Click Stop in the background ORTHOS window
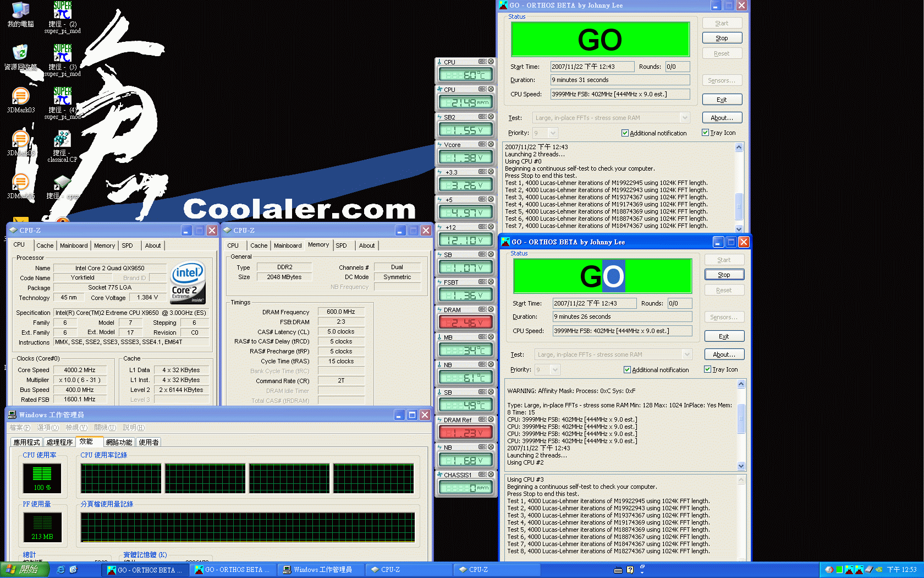Image resolution: width=924 pixels, height=578 pixels. 722,38
